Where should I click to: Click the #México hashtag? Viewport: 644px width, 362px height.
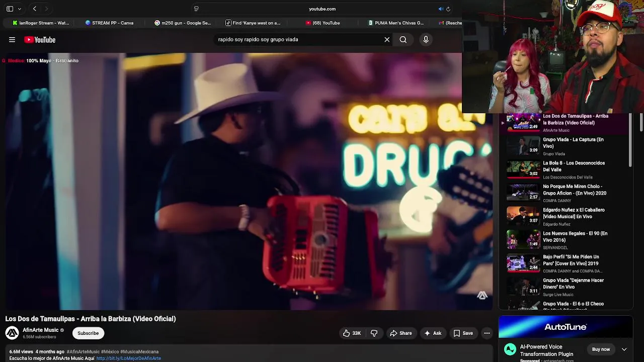[x=110, y=352]
